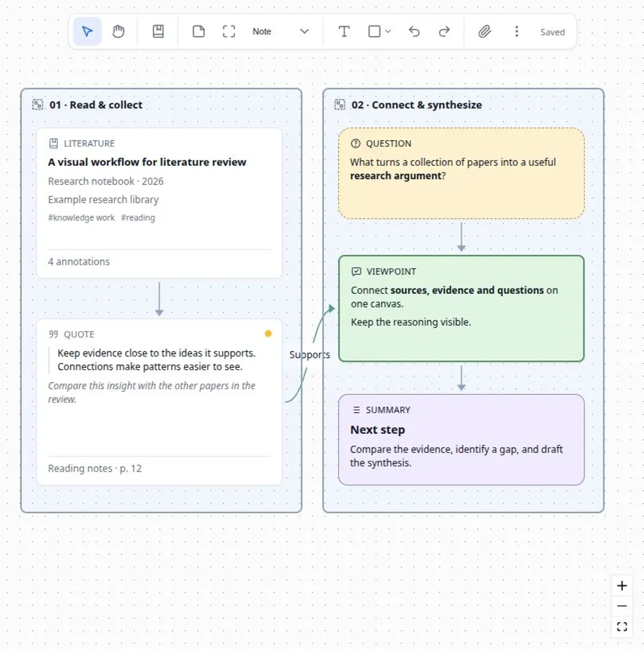Select the 'Next step' summary heading
Image resolution: width=644 pixels, height=649 pixels.
tap(377, 430)
